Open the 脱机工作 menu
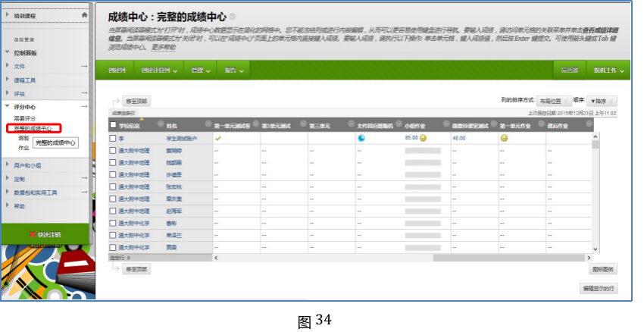 click(608, 70)
